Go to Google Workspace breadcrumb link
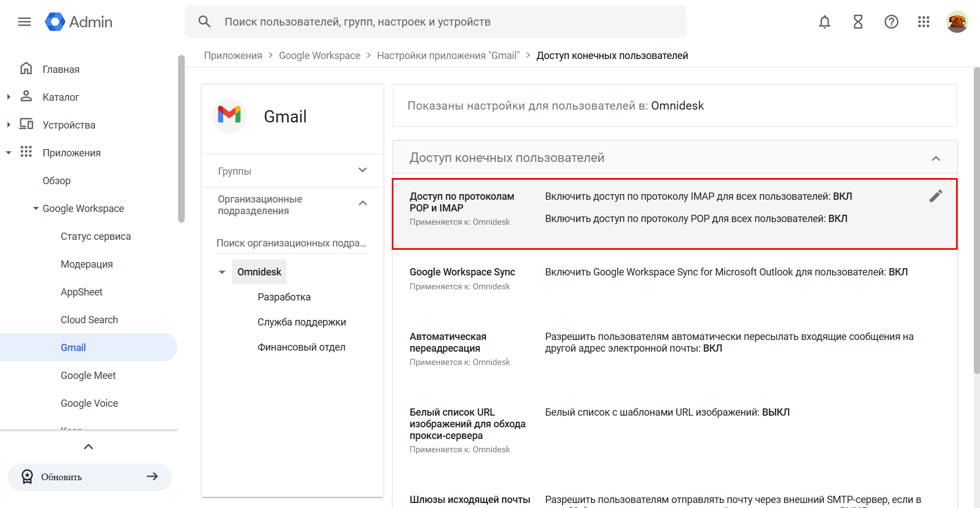Screen dimensions: 980x508 tap(319, 56)
